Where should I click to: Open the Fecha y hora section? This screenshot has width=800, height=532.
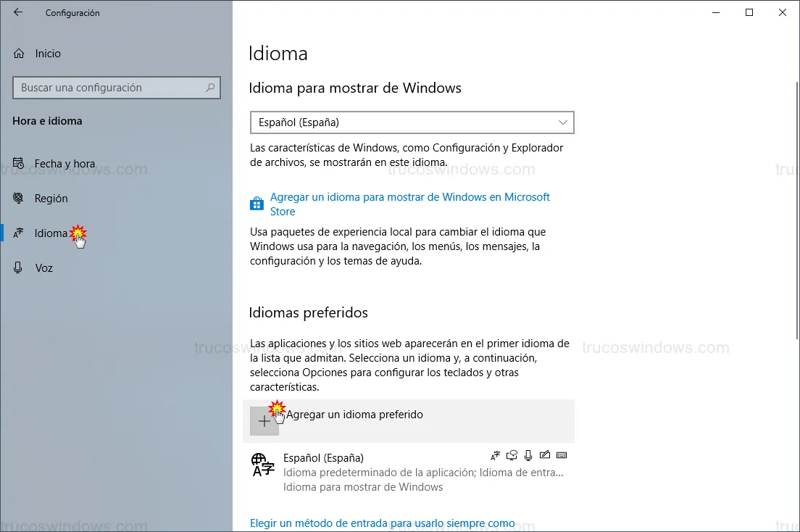64,164
